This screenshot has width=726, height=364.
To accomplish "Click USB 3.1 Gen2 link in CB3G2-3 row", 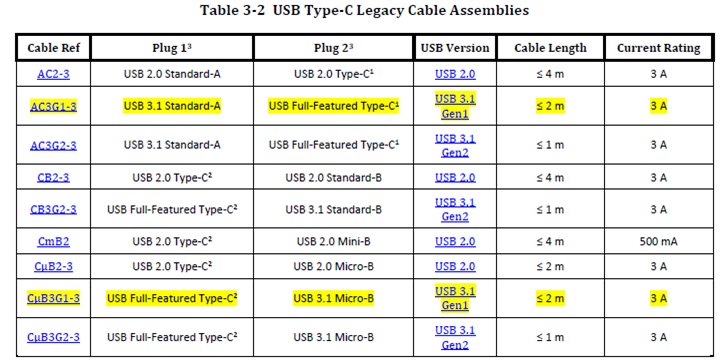I will pyautogui.click(x=455, y=209).
